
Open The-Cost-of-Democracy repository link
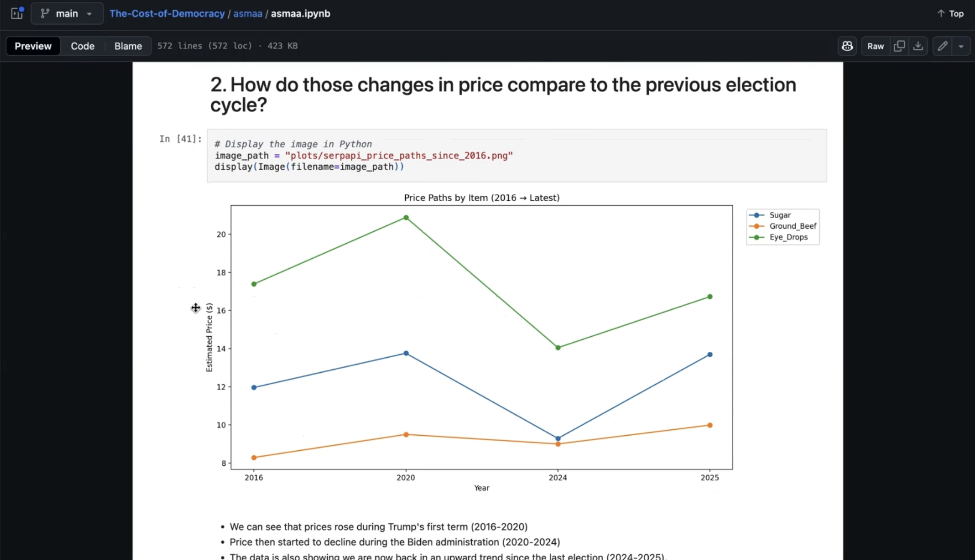click(x=167, y=13)
